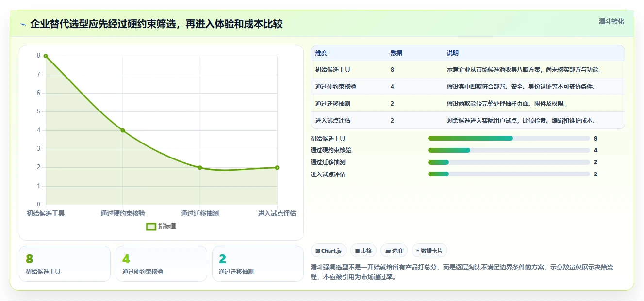Click the 进入试点评估 progress bar

(x=509, y=174)
